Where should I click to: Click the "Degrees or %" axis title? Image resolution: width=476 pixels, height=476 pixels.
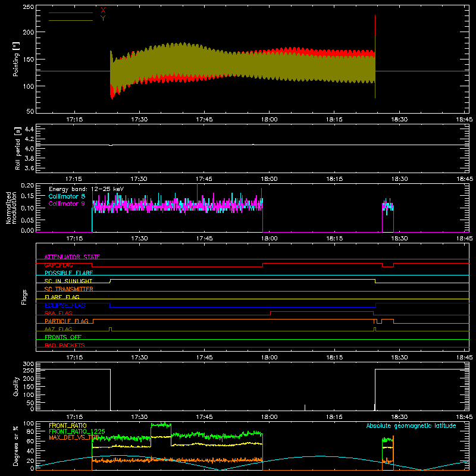(x=16, y=446)
